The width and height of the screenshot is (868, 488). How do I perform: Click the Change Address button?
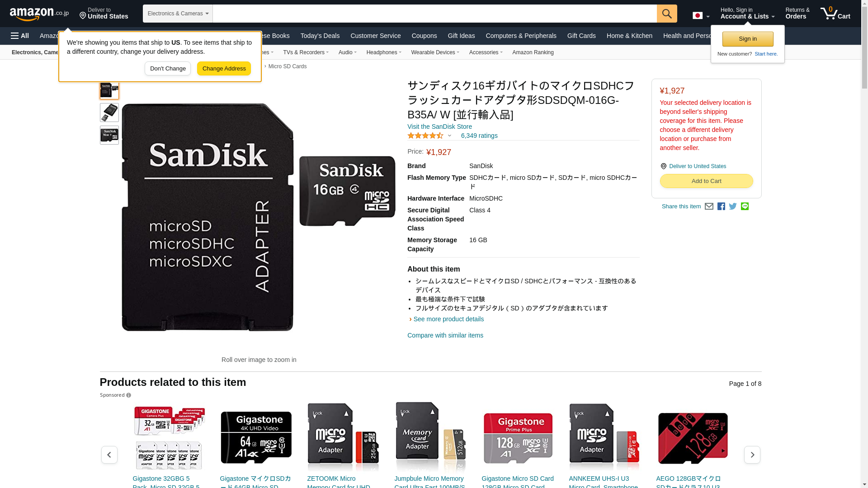point(224,69)
